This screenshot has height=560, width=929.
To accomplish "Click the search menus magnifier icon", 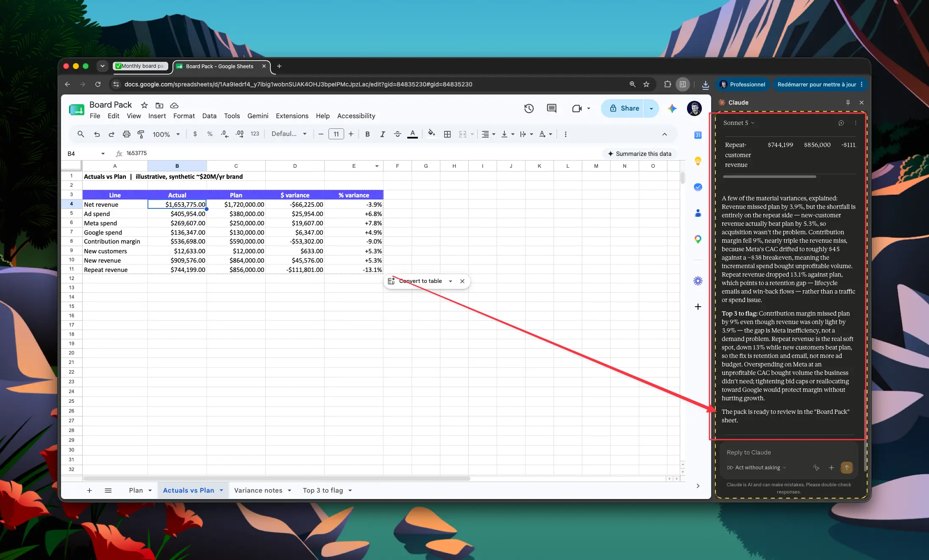I will pos(81,134).
